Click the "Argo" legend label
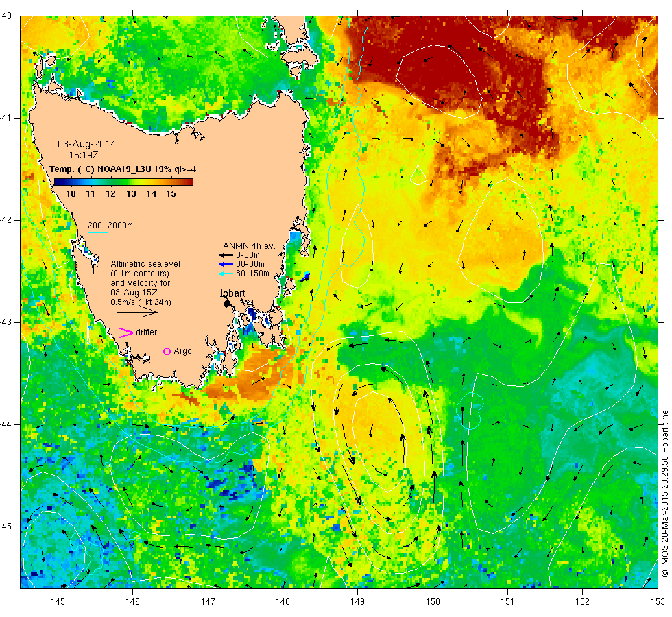Image resolution: width=672 pixels, height=617 pixels. [x=182, y=351]
